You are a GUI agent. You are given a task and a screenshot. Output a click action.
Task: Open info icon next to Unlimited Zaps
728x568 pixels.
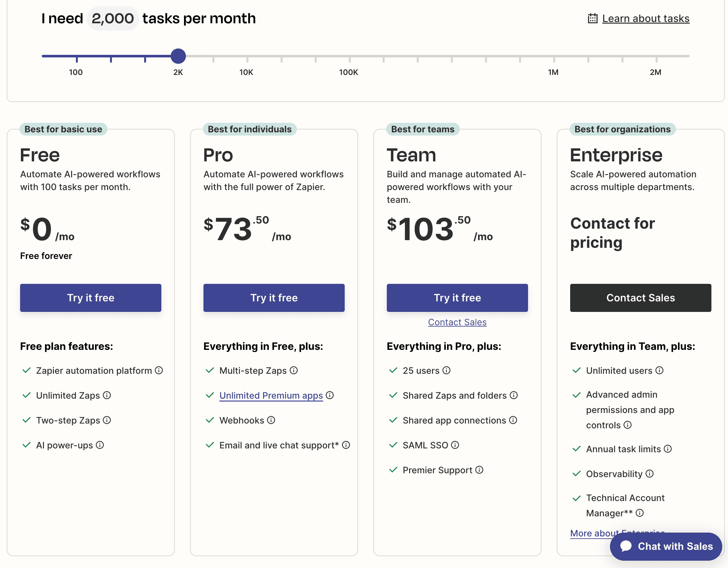[107, 395]
